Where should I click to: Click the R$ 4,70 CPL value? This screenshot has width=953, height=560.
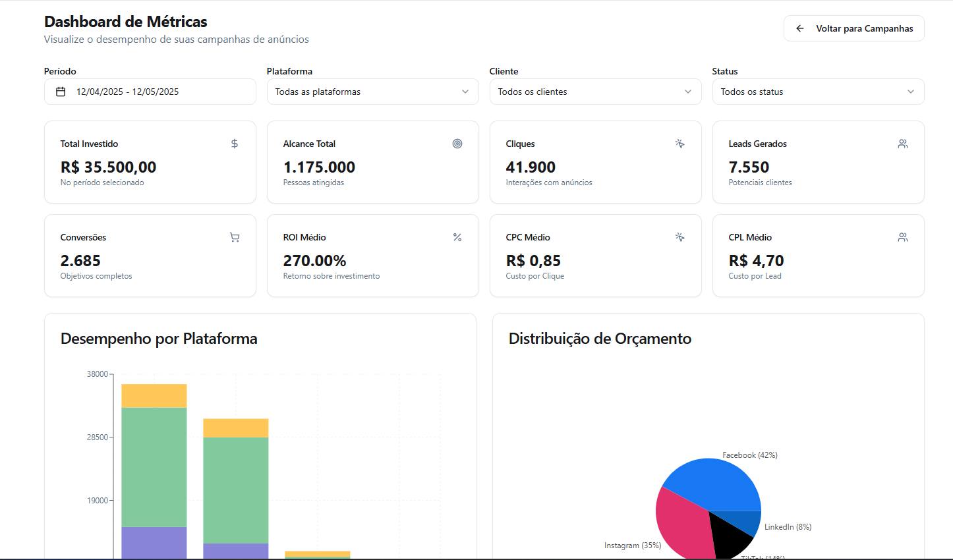(756, 261)
